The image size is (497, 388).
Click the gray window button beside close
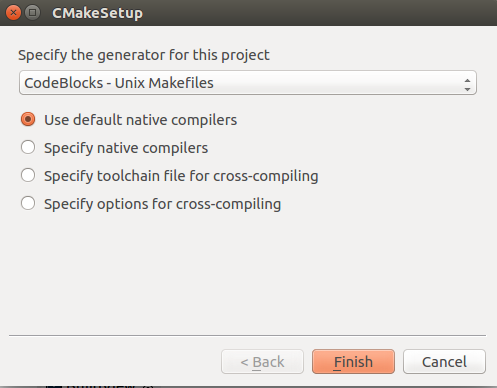(33, 13)
